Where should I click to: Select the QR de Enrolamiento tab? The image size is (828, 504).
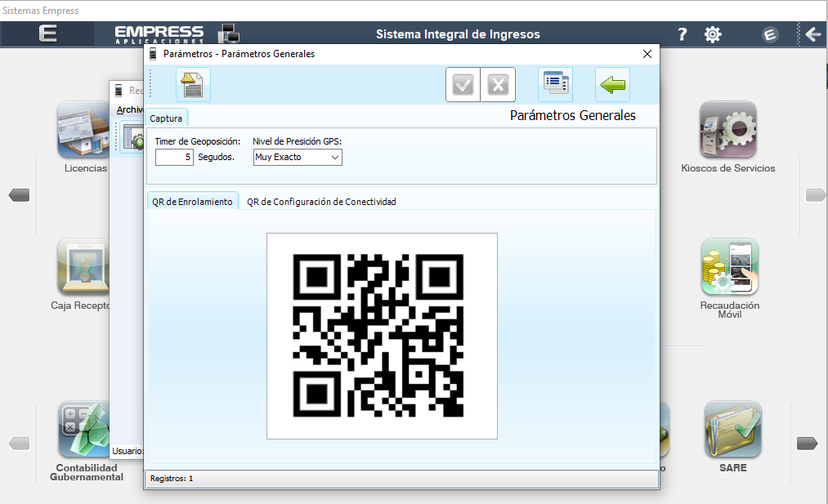click(x=192, y=202)
